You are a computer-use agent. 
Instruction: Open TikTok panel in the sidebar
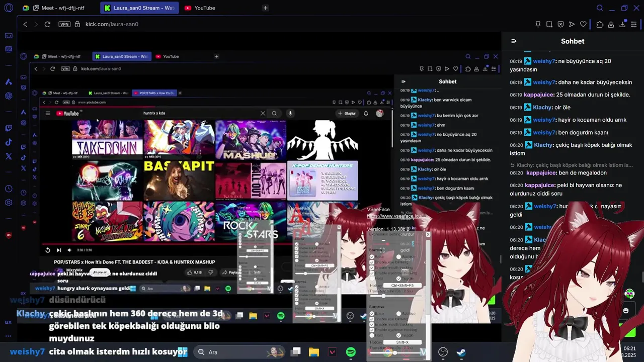9,142
